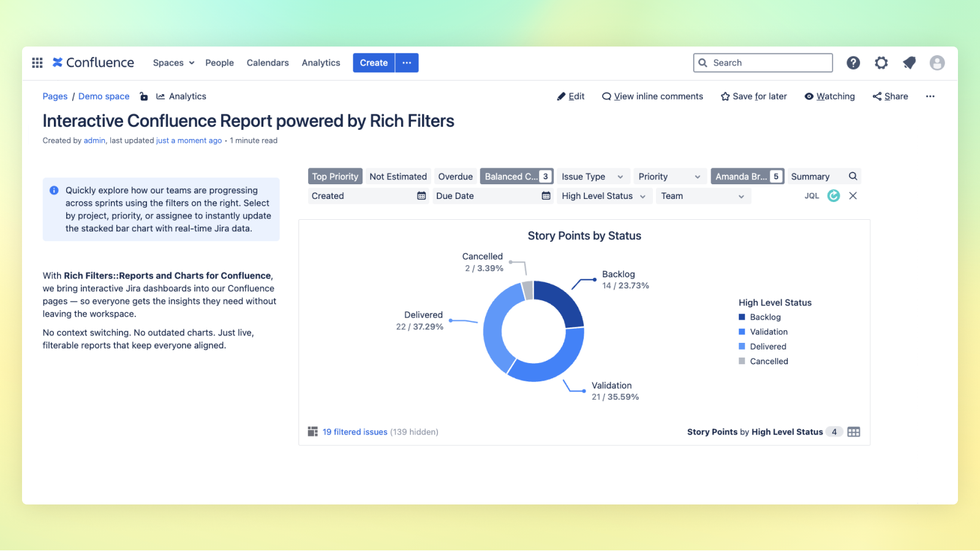This screenshot has width=980, height=551.
Task: Toggle Backlog legend entry
Action: tap(759, 317)
